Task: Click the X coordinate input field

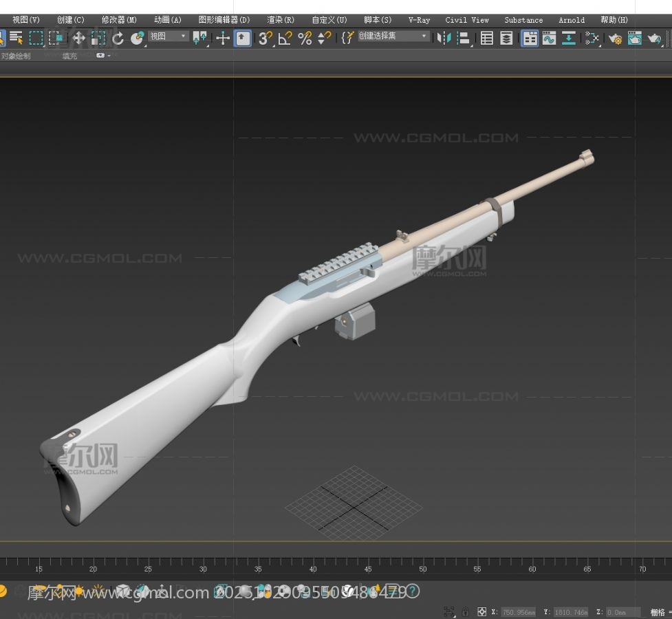Action: pos(518,611)
